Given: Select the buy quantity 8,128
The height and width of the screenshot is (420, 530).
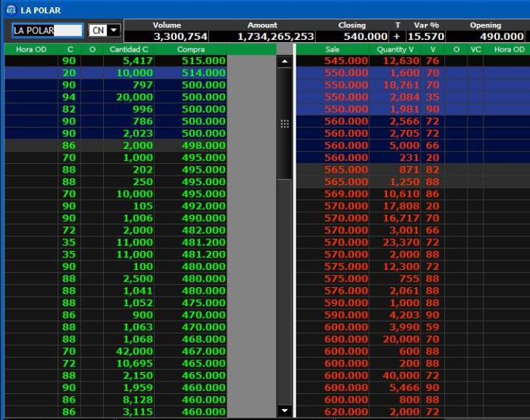Looking at the screenshot, I should (138, 400).
